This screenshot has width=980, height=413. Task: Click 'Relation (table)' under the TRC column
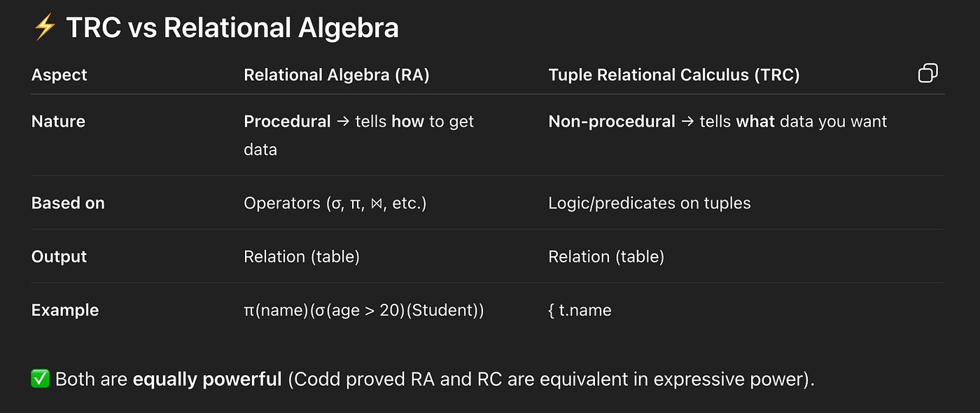(606, 257)
